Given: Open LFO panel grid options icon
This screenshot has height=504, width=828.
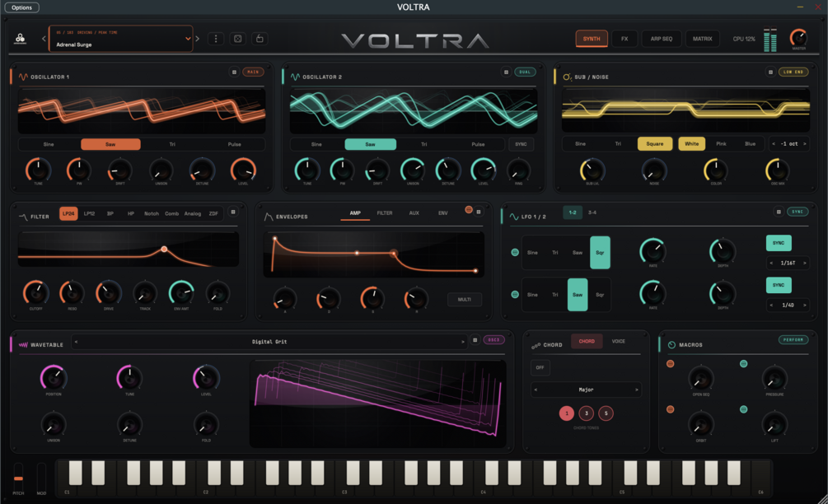Looking at the screenshot, I should [779, 212].
